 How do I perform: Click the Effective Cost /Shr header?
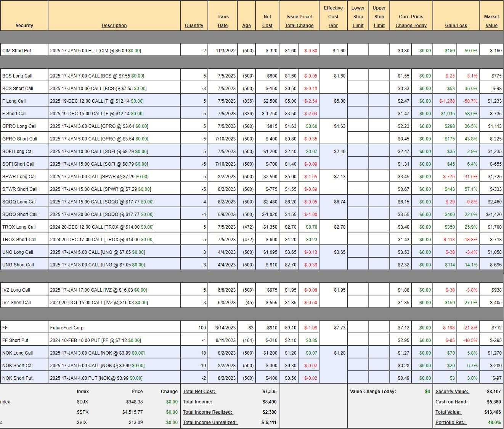333,17
